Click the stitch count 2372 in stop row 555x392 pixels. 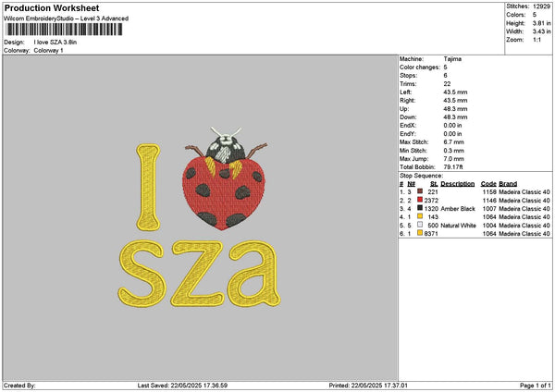pyautogui.click(x=431, y=201)
